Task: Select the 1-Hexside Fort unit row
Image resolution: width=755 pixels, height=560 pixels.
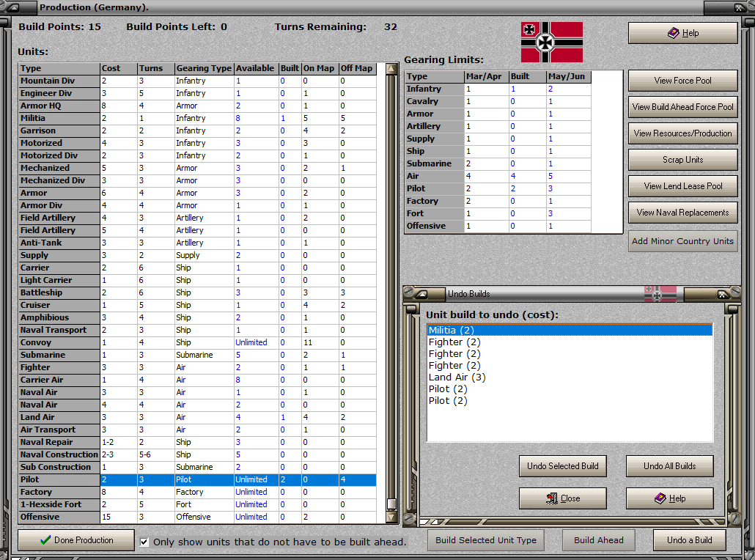Action: click(197, 504)
